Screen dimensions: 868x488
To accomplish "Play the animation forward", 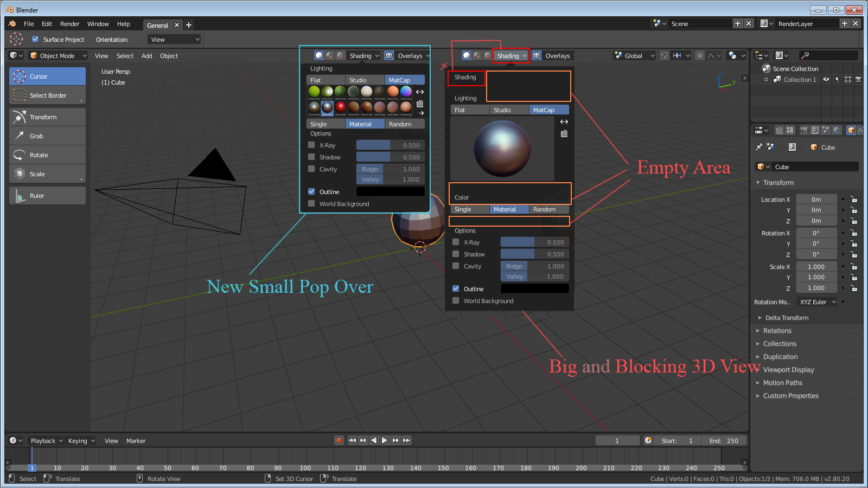I will [x=385, y=440].
